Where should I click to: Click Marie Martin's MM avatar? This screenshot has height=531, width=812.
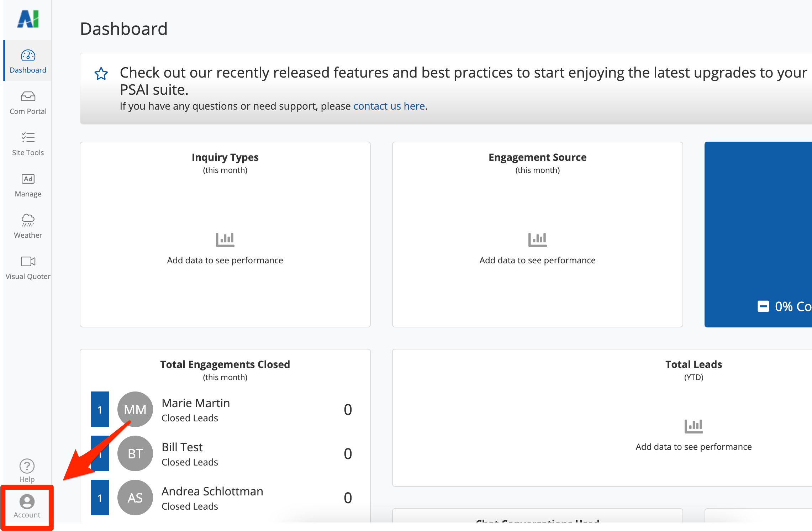click(135, 409)
